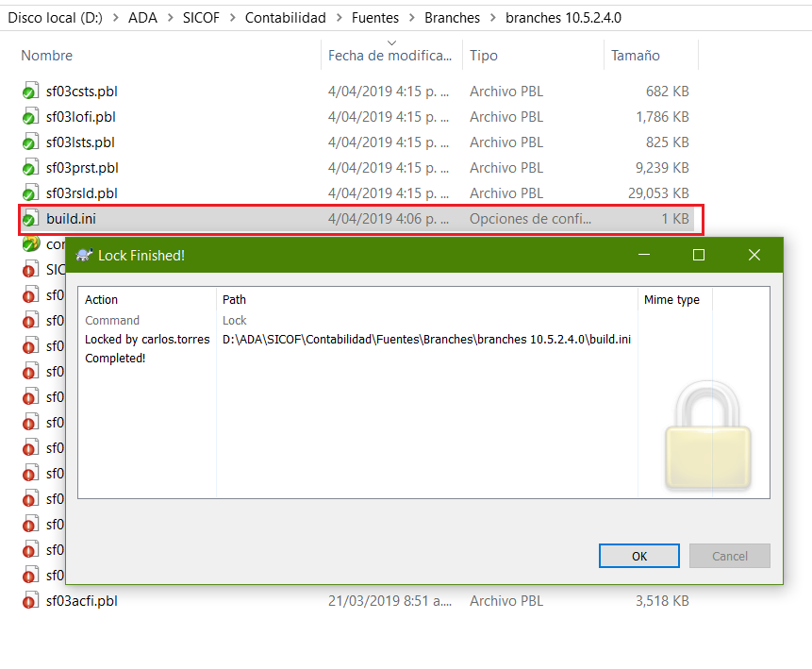Select the sf03lsts.pbl file icon

[x=29, y=143]
